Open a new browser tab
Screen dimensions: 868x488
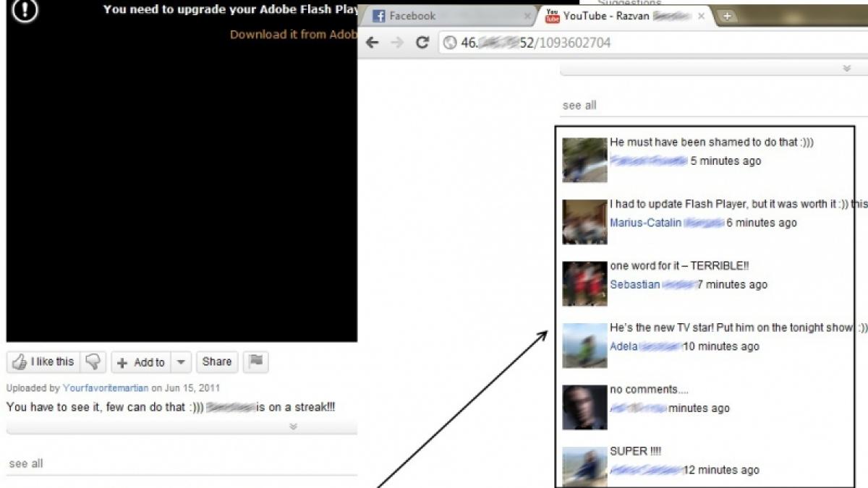(x=728, y=16)
